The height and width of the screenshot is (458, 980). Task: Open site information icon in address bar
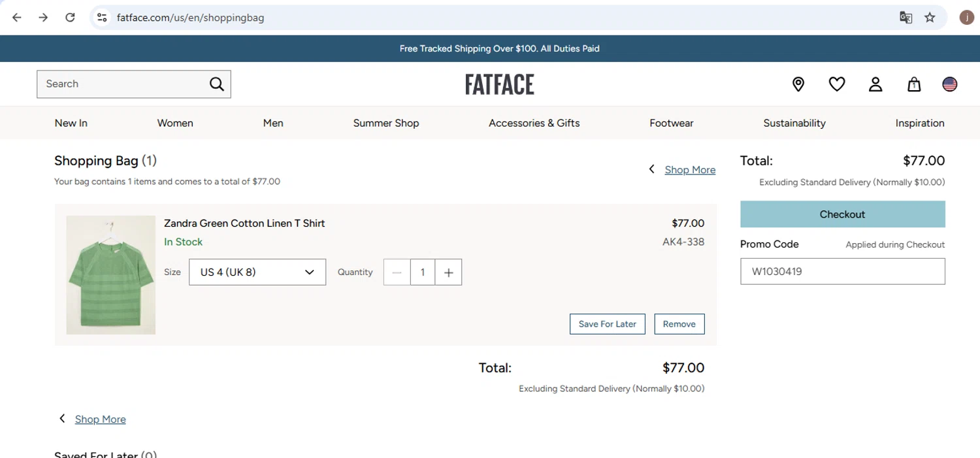[102, 18]
